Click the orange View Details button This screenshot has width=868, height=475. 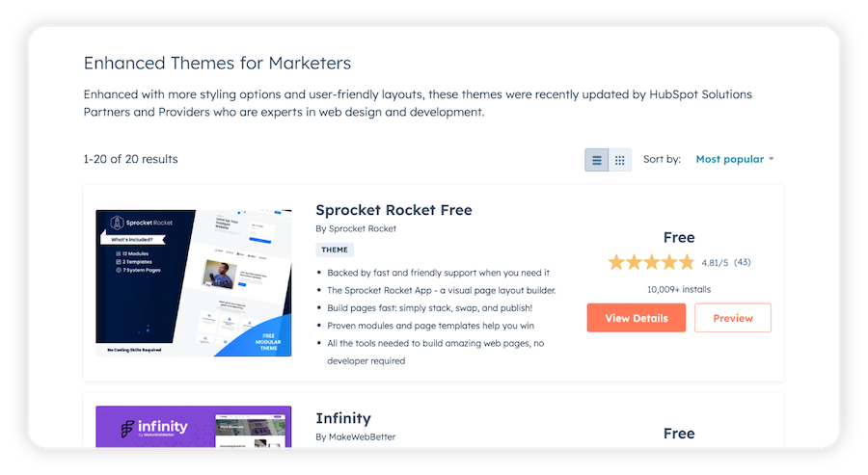pos(636,318)
